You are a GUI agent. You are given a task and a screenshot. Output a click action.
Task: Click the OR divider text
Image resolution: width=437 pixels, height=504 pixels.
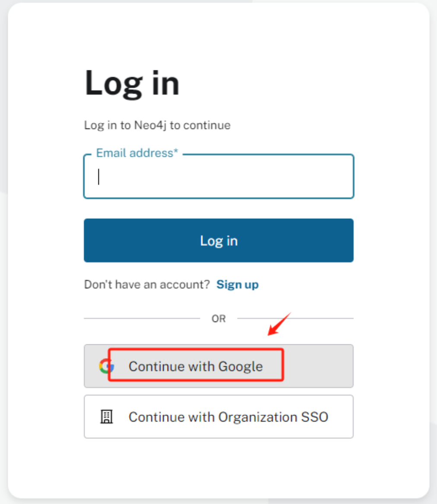click(218, 319)
